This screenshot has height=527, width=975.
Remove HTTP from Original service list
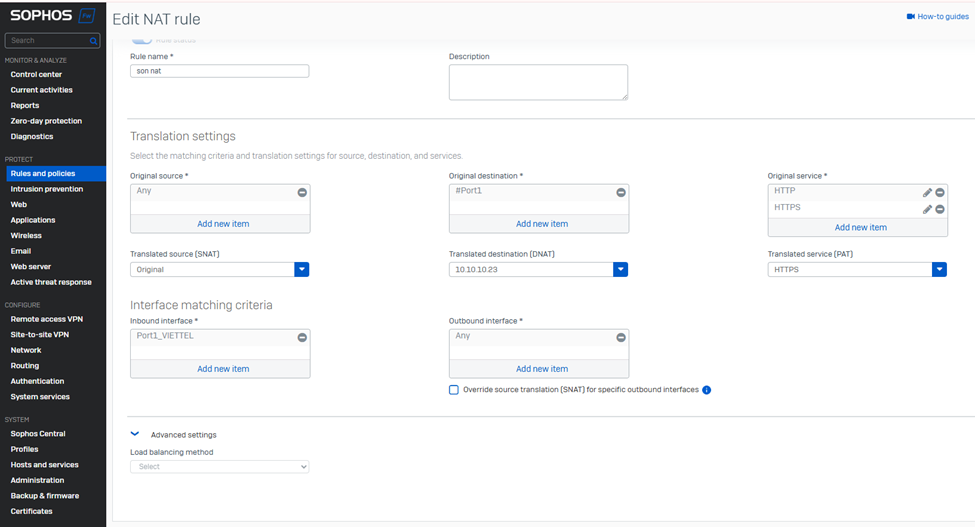(x=940, y=192)
